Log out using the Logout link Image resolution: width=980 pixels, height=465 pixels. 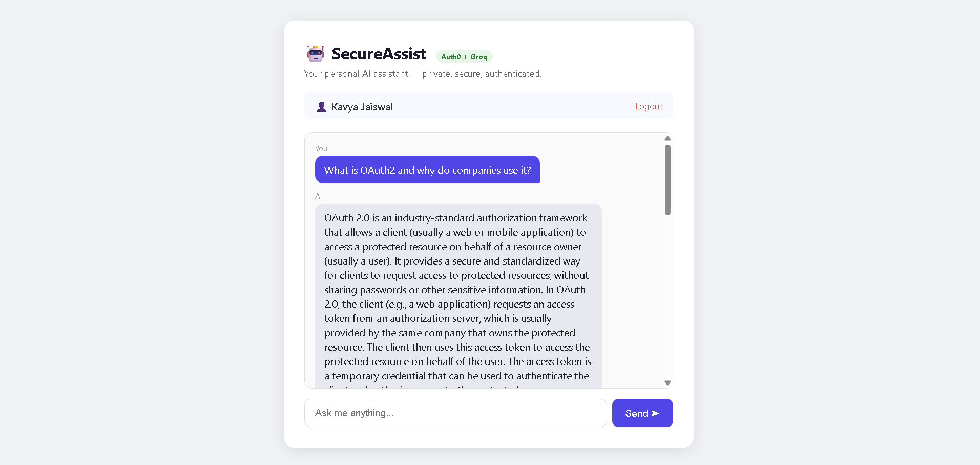tap(649, 106)
